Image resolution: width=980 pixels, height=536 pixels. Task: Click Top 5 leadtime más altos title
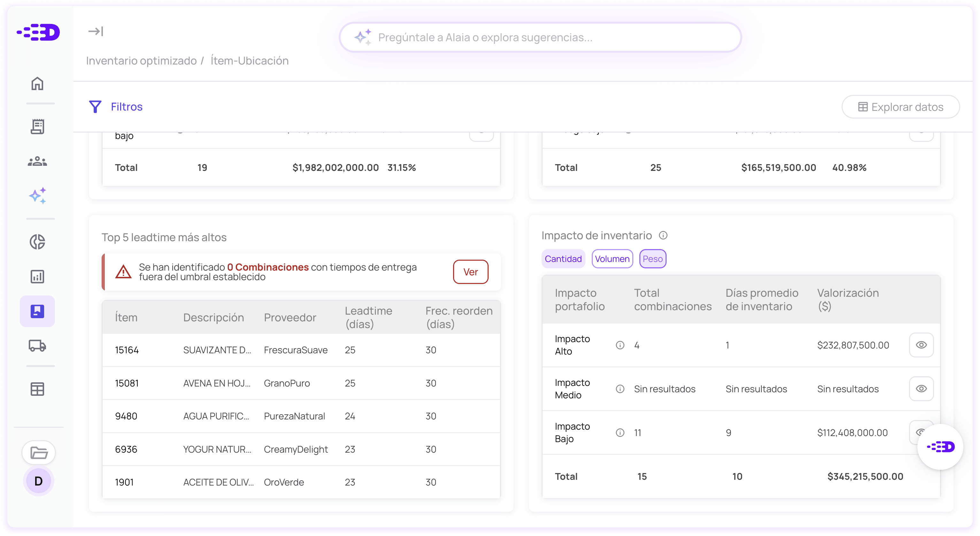(164, 237)
